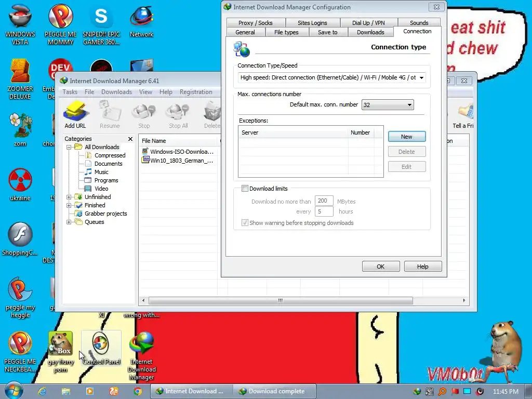Viewport: 532px width, 399px height.
Task: Click the Server column header
Action: [x=294, y=132]
